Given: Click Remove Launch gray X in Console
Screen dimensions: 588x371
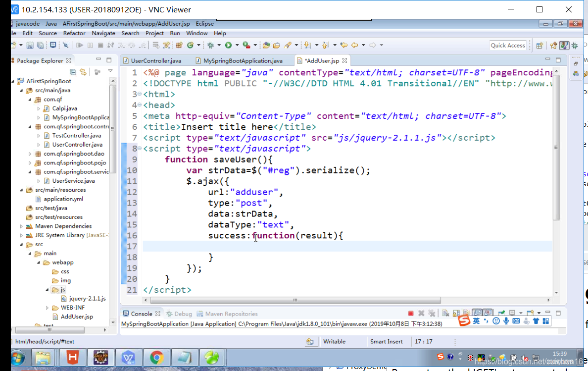Looking at the screenshot, I should point(421,313).
